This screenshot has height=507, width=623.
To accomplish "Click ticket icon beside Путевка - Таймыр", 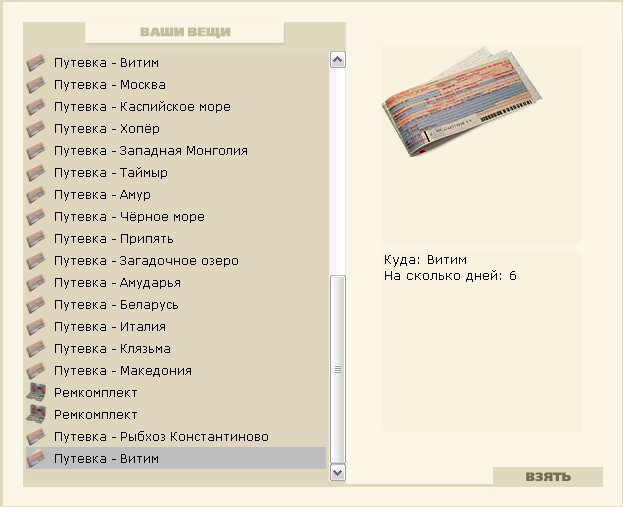I will pos(36,173).
